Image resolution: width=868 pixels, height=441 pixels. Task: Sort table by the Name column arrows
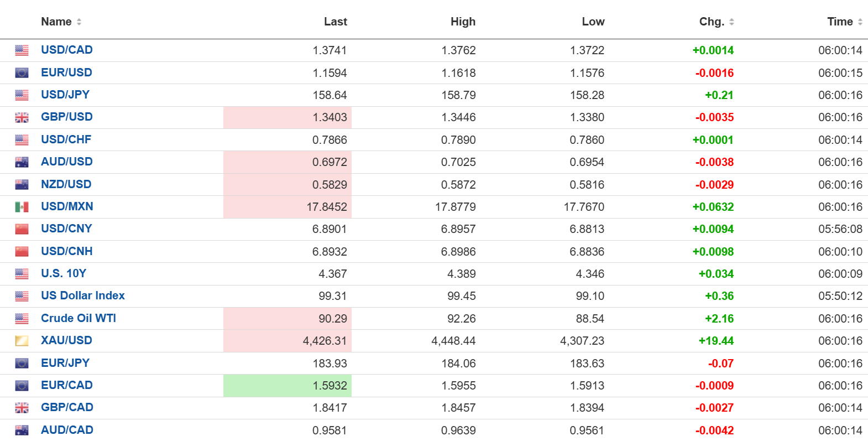(x=79, y=22)
